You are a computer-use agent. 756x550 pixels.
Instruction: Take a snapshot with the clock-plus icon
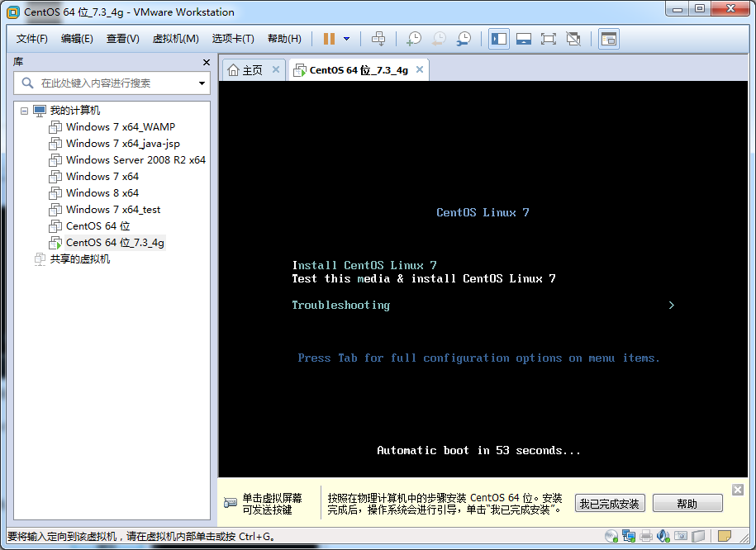tap(414, 39)
